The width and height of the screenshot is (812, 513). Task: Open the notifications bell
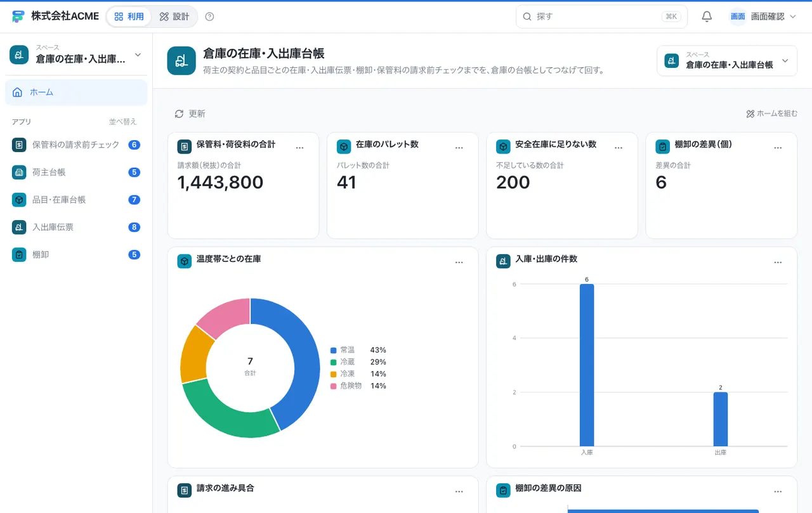click(x=707, y=16)
